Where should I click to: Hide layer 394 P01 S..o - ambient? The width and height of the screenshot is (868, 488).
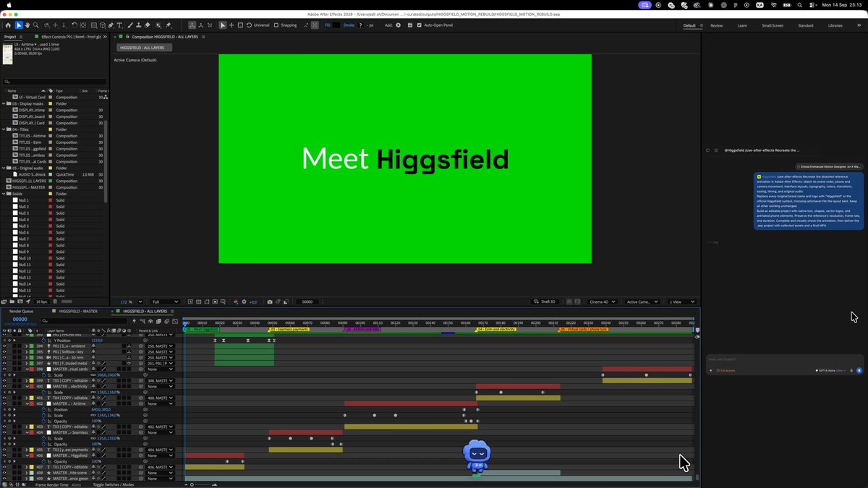click(x=4, y=346)
